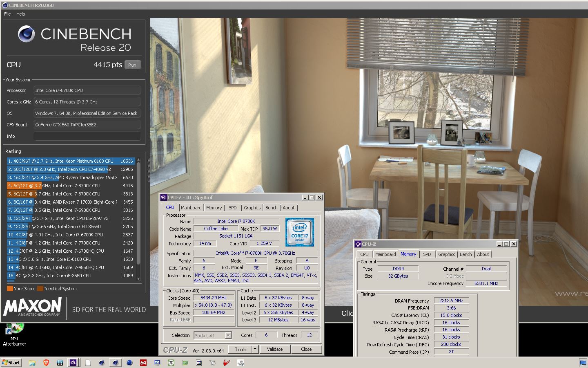588x368 pixels.
Task: Click the jet fighter taskbar icon
Action: [x=213, y=363]
